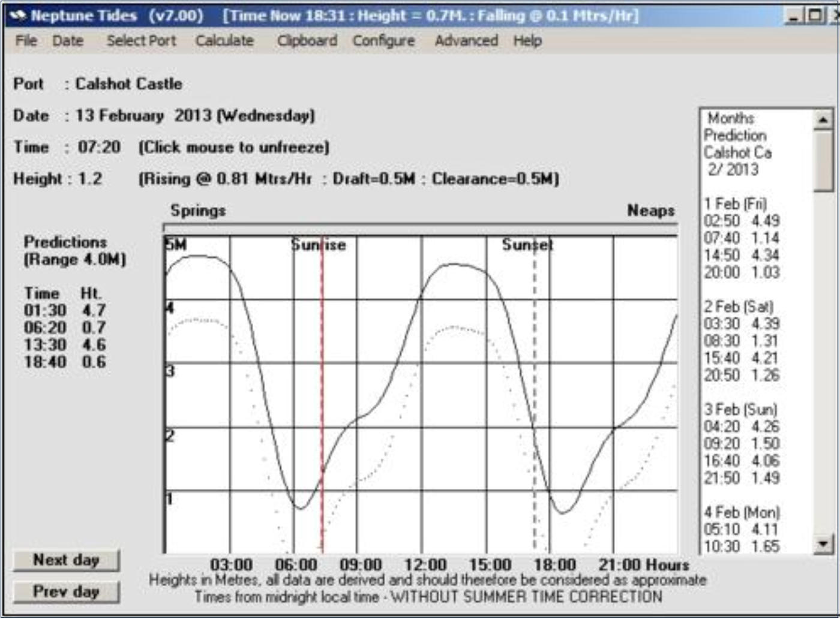The width and height of the screenshot is (840, 619).
Task: Open the Advanced menu
Action: (466, 41)
